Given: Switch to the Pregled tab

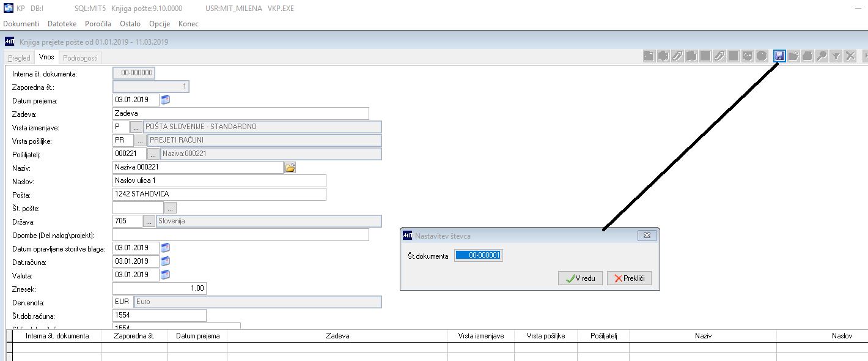Looking at the screenshot, I should (x=19, y=58).
